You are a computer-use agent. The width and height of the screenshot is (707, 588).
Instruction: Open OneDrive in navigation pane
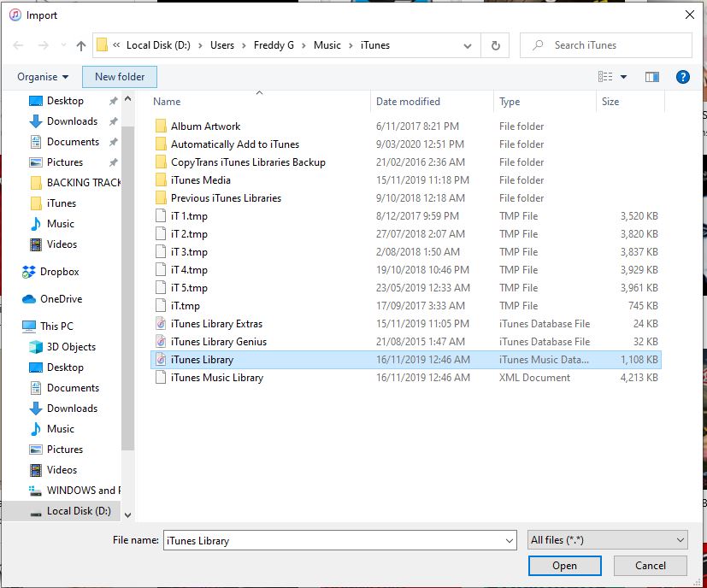tap(61, 299)
